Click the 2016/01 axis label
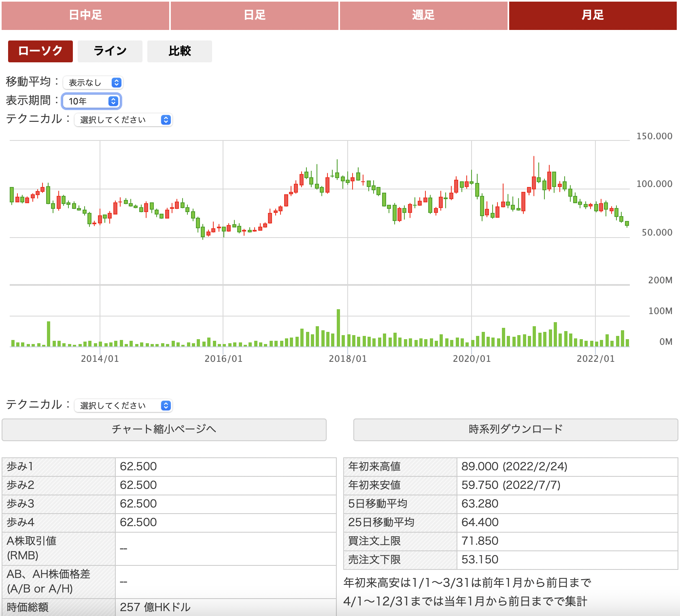The width and height of the screenshot is (680, 616). click(x=223, y=359)
